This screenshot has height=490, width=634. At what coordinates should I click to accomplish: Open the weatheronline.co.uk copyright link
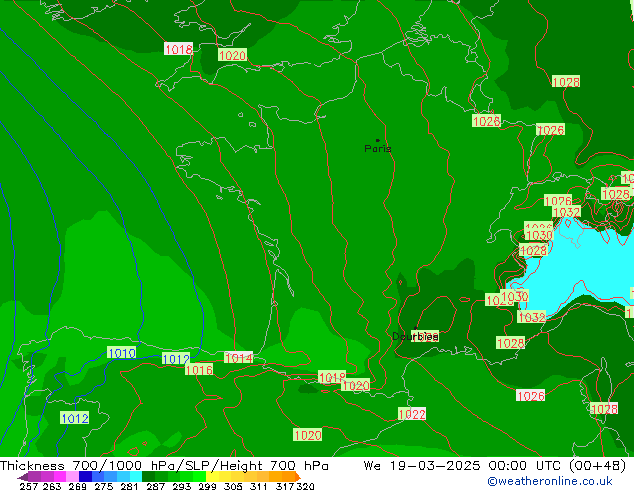point(550,481)
